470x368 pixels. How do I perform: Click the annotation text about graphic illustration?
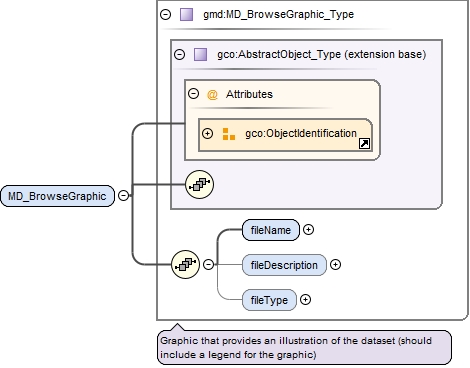296,347
